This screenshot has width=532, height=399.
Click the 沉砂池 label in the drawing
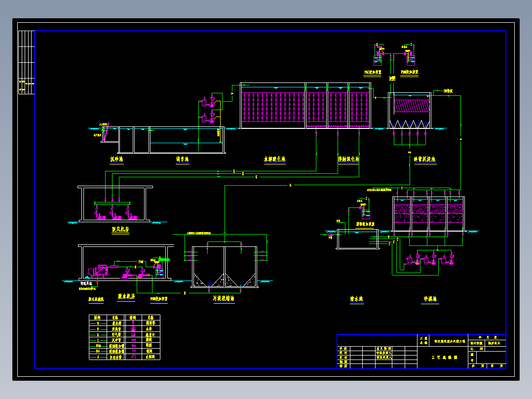tap(116, 160)
